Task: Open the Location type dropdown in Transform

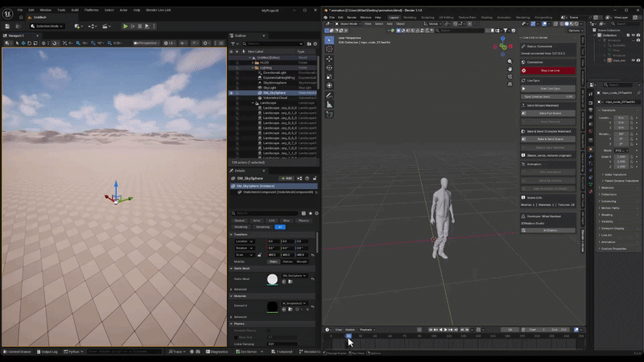Action: pyautogui.click(x=244, y=241)
